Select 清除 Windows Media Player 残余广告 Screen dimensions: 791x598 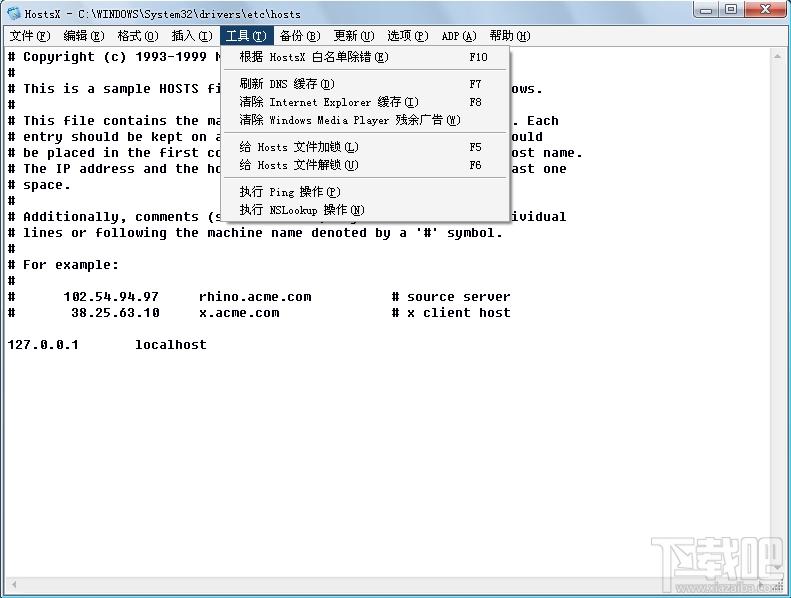pyautogui.click(x=365, y=120)
